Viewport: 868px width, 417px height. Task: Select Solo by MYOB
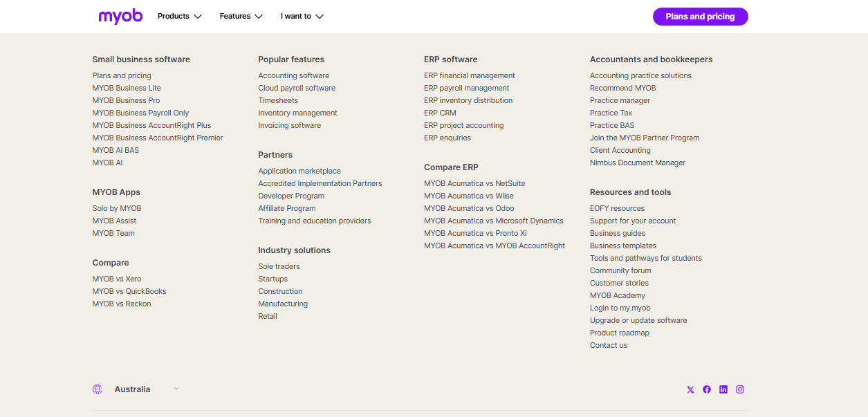tap(116, 207)
